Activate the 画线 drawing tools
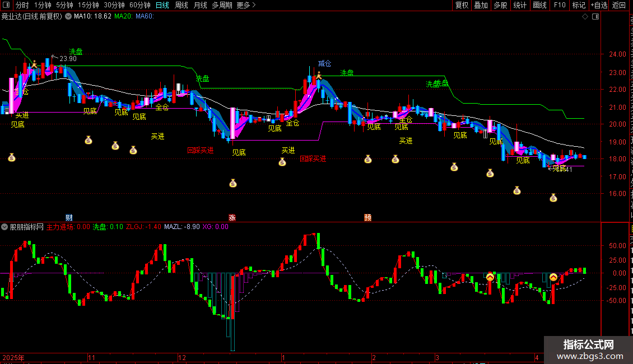This screenshot has width=633, height=364. coord(539,5)
